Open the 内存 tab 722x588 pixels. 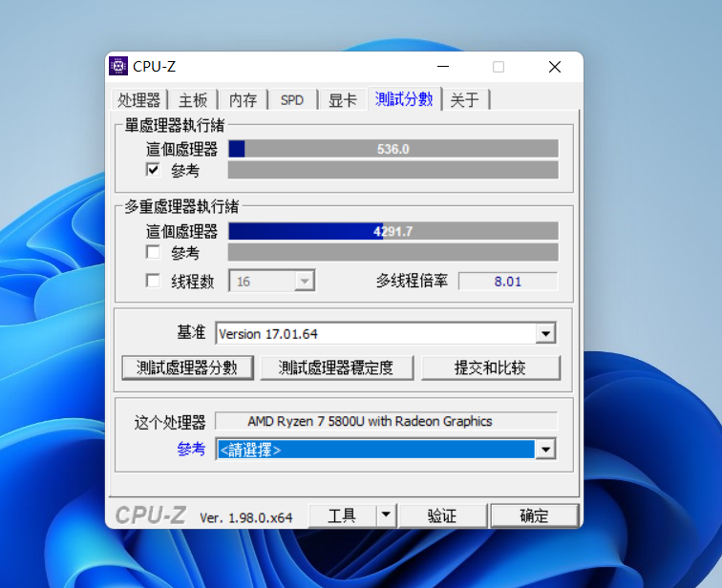(244, 100)
